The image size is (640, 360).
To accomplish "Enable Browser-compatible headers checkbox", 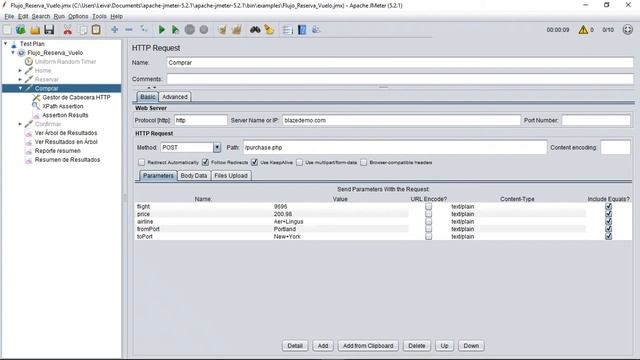I will tap(364, 162).
